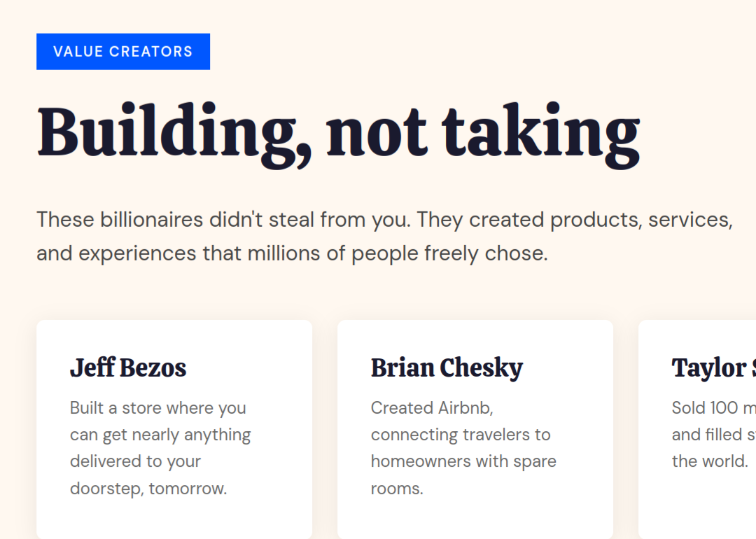Click the word "taking" in the headline
The image size is (756, 539).
[540, 132]
